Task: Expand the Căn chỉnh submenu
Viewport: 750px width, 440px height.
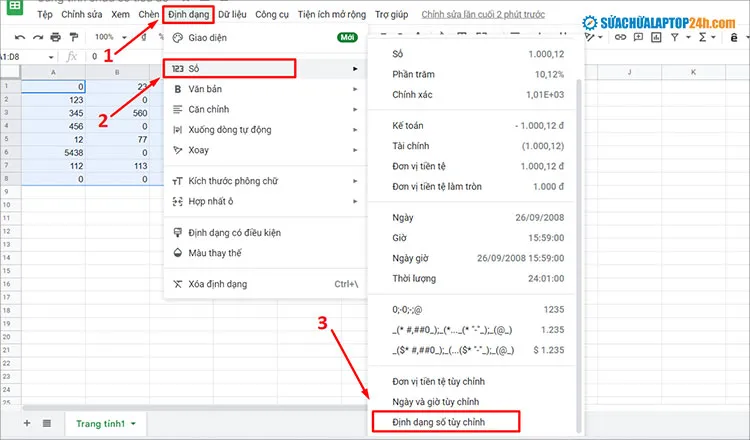Action: click(x=265, y=109)
